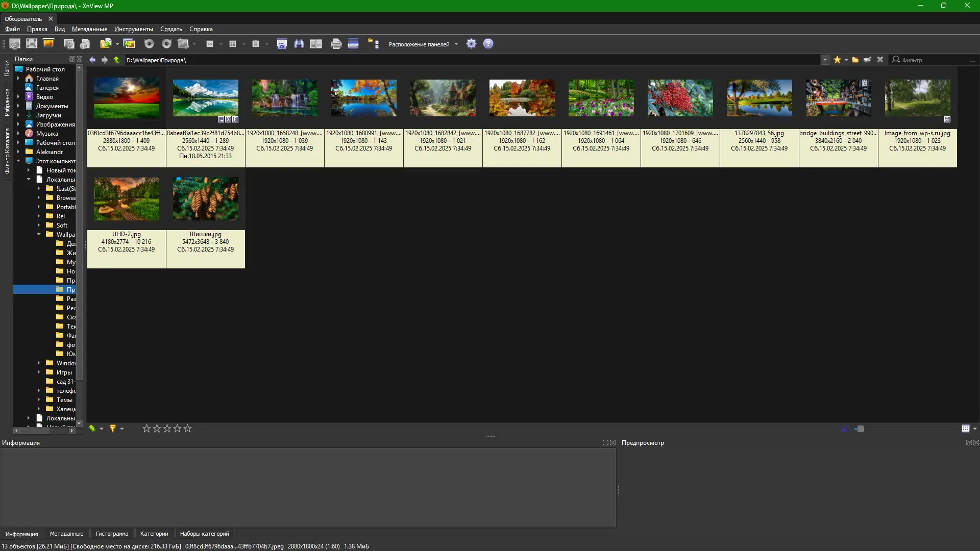
Task: Click the rotate right toolbar icon
Action: pyautogui.click(x=166, y=44)
